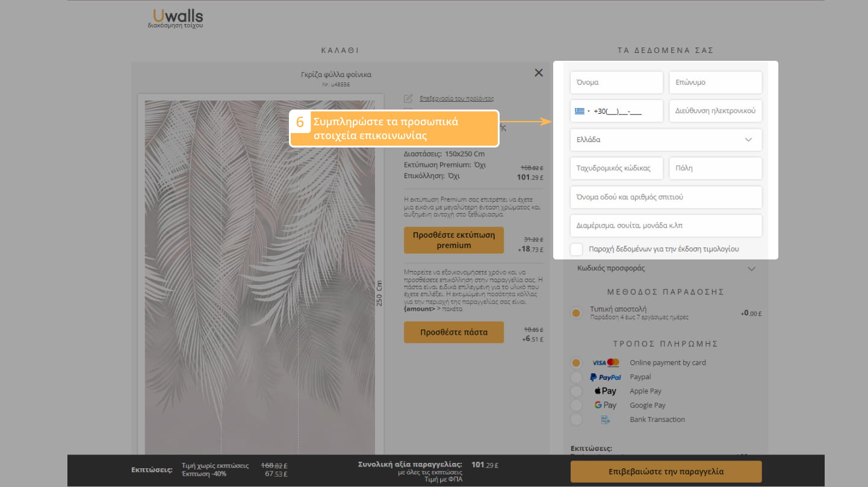868x487 pixels.
Task: Click the edit product pencil icon
Action: point(408,98)
